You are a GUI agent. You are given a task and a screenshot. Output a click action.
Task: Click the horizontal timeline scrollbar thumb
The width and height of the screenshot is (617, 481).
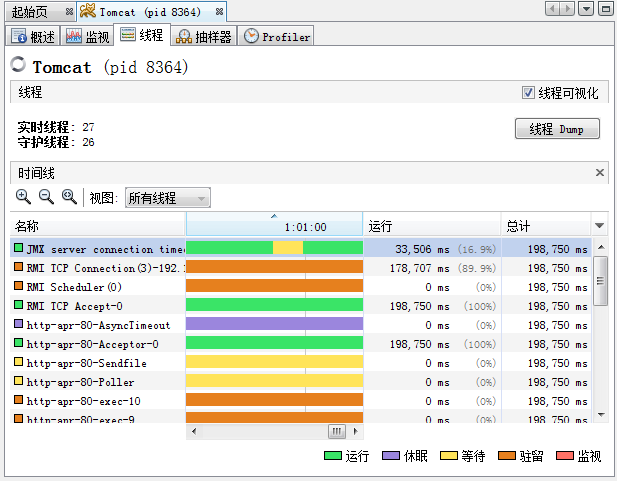338,431
